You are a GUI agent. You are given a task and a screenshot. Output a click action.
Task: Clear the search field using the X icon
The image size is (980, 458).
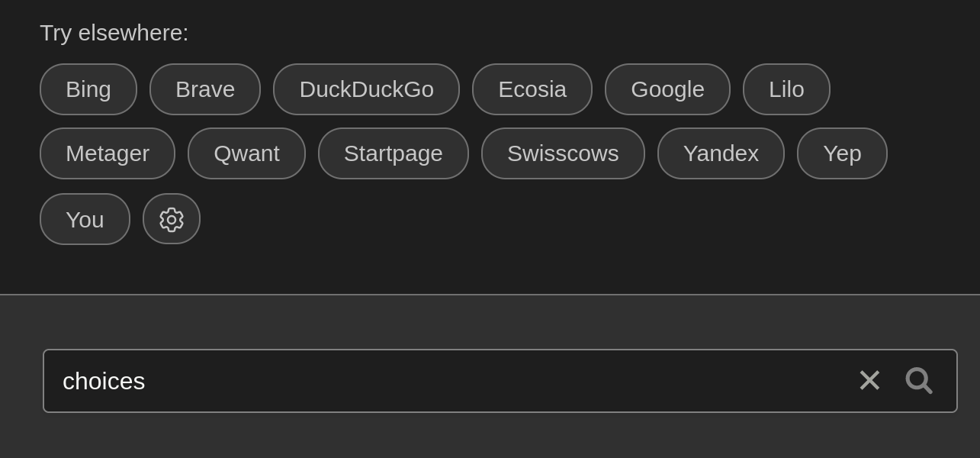point(869,380)
